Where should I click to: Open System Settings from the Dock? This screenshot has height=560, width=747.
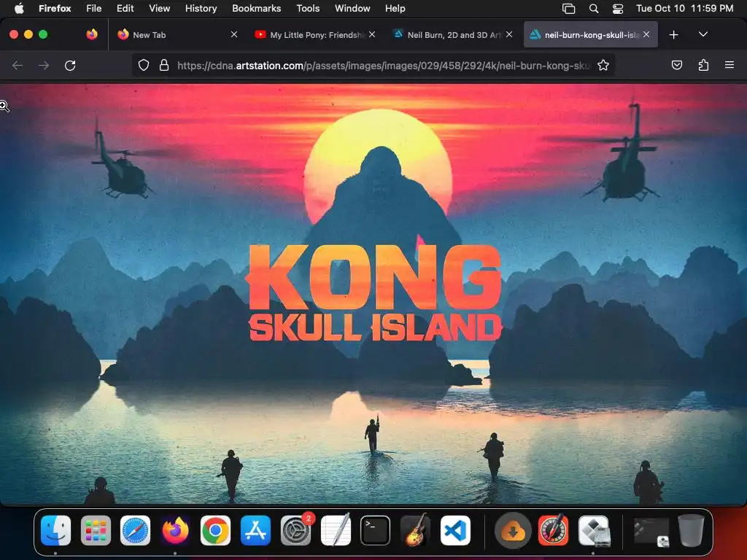(x=295, y=530)
